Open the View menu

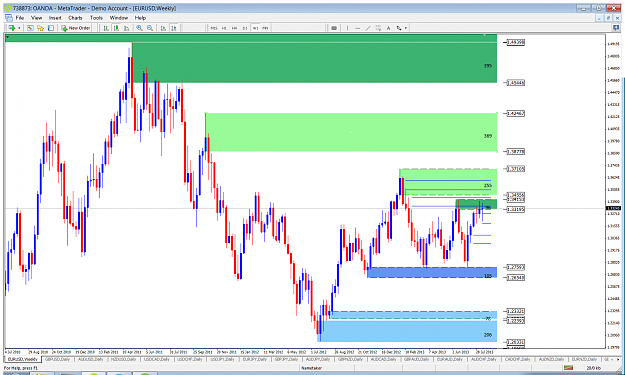tap(36, 18)
